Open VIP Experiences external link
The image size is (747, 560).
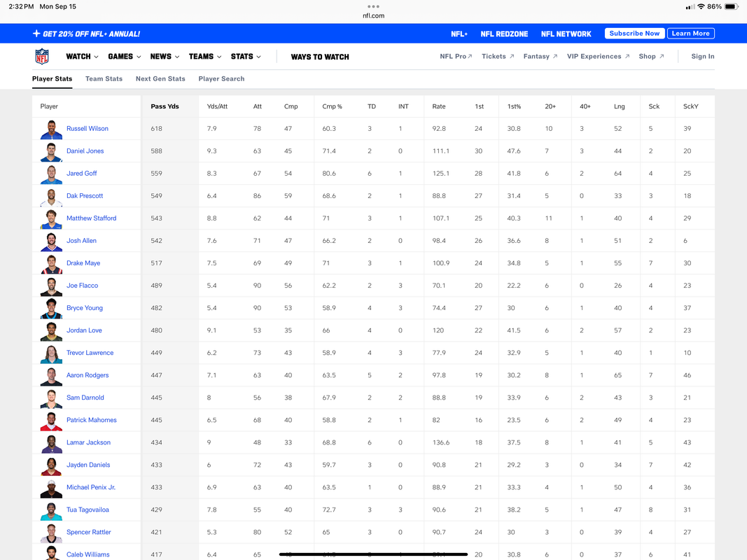(x=598, y=56)
